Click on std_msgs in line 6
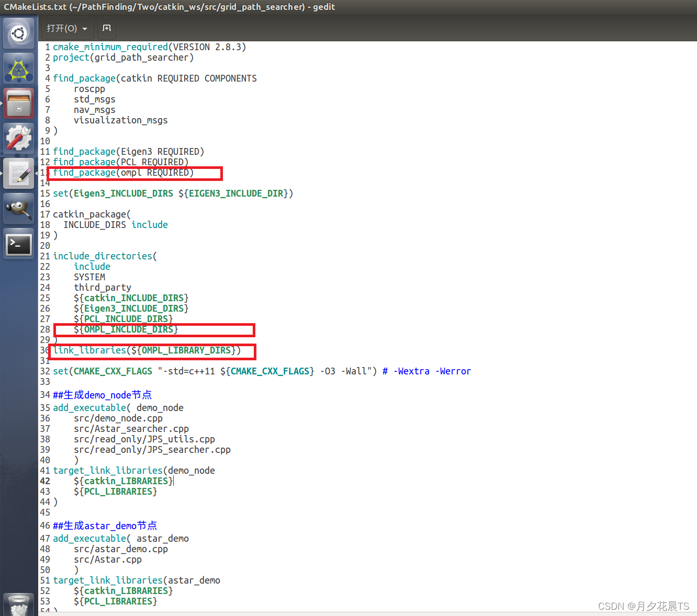This screenshot has width=697, height=616. [x=95, y=99]
